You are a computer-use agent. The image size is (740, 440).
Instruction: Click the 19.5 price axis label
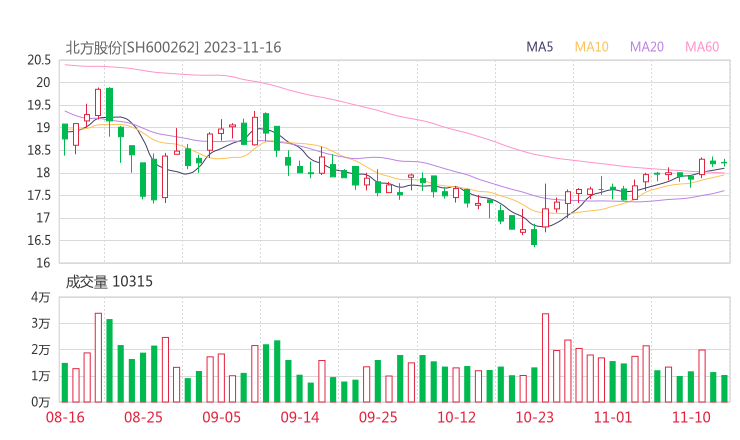pyautogui.click(x=39, y=105)
